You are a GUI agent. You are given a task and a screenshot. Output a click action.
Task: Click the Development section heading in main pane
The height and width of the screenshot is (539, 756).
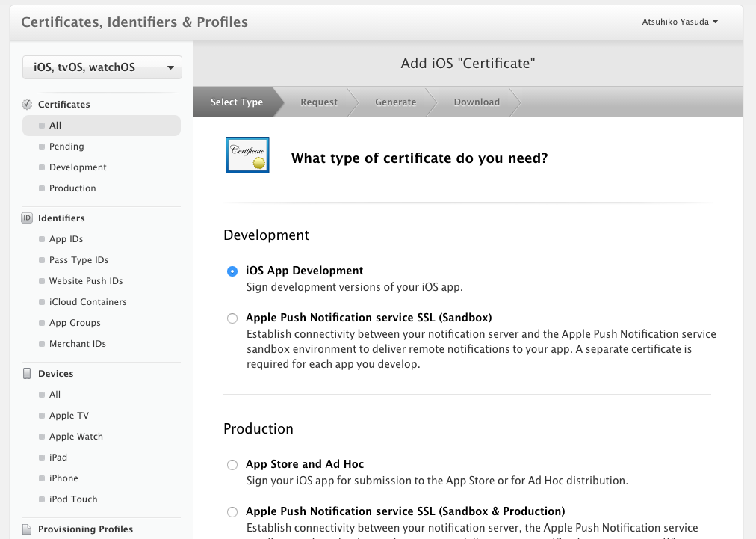click(x=266, y=235)
